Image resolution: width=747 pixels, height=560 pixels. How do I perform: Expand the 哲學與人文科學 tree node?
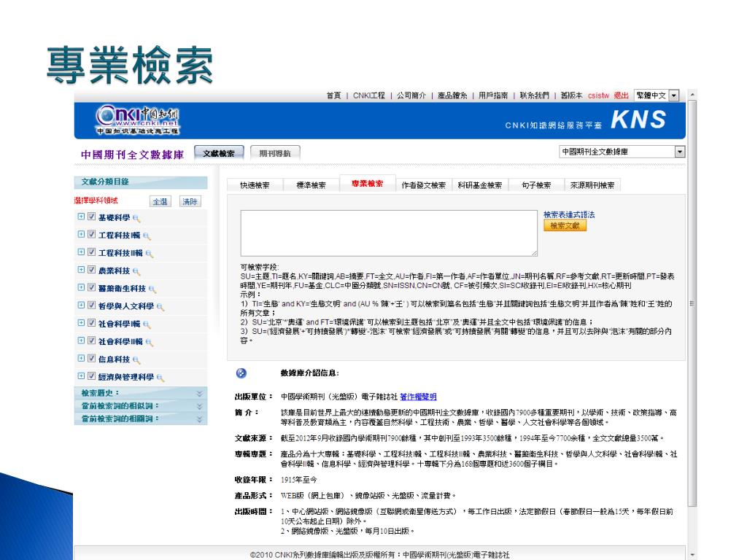click(81, 306)
